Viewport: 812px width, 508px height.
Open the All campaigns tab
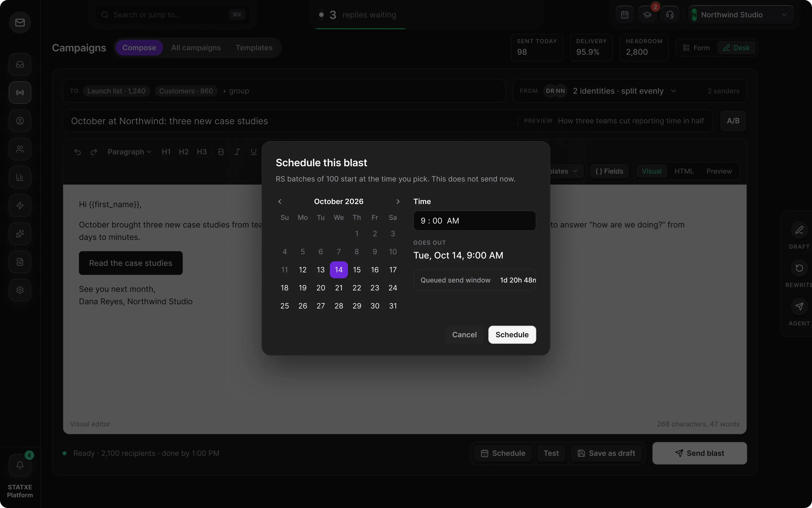(196, 48)
